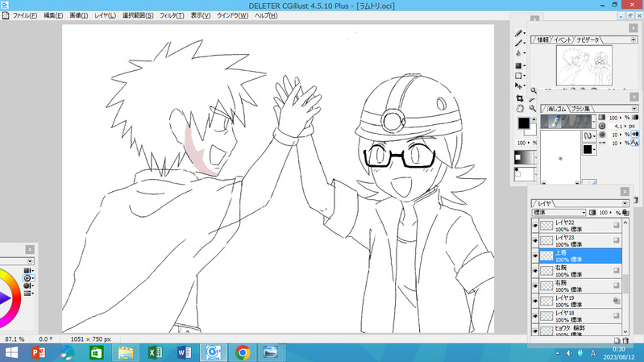Click the layer opacity icon beside 100
This screenshot has width=644, height=362.
coord(592,212)
